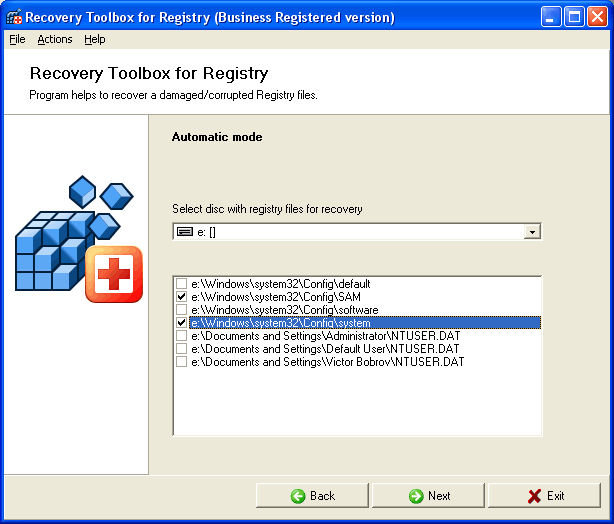
Task: Close the Recovery Toolbox window
Action: click(x=597, y=17)
